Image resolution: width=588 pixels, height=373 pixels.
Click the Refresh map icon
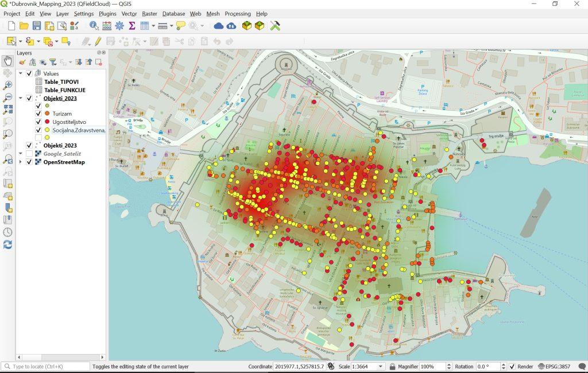point(8,244)
